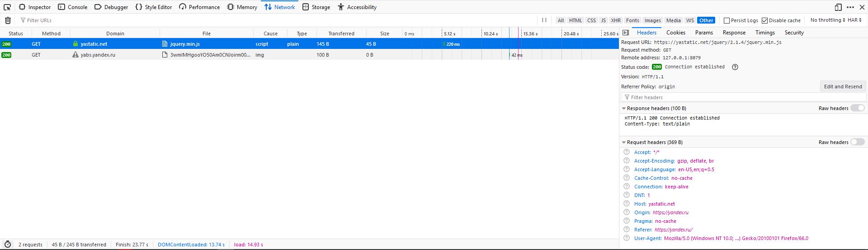Image resolution: width=868 pixels, height=250 pixels.
Task: Open status code help icon
Action: pos(735,67)
